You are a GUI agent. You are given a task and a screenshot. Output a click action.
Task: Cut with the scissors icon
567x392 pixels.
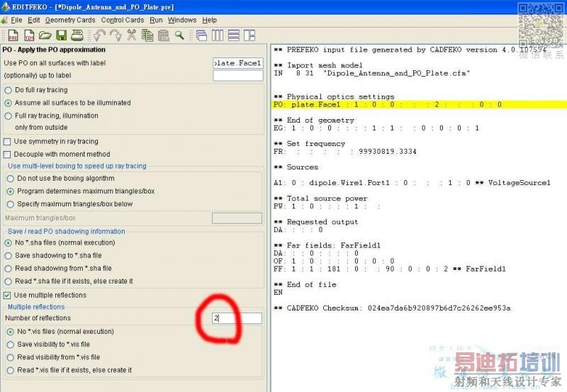click(131, 35)
